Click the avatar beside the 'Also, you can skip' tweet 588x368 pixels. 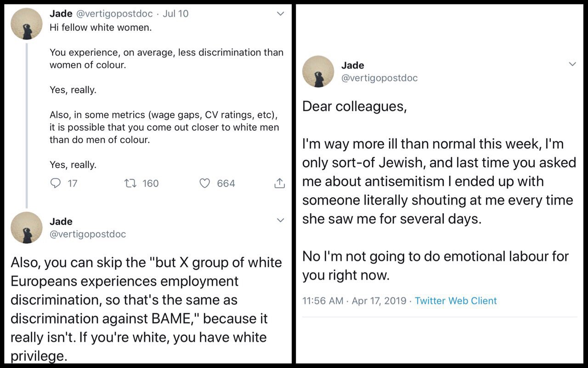pyautogui.click(x=26, y=228)
